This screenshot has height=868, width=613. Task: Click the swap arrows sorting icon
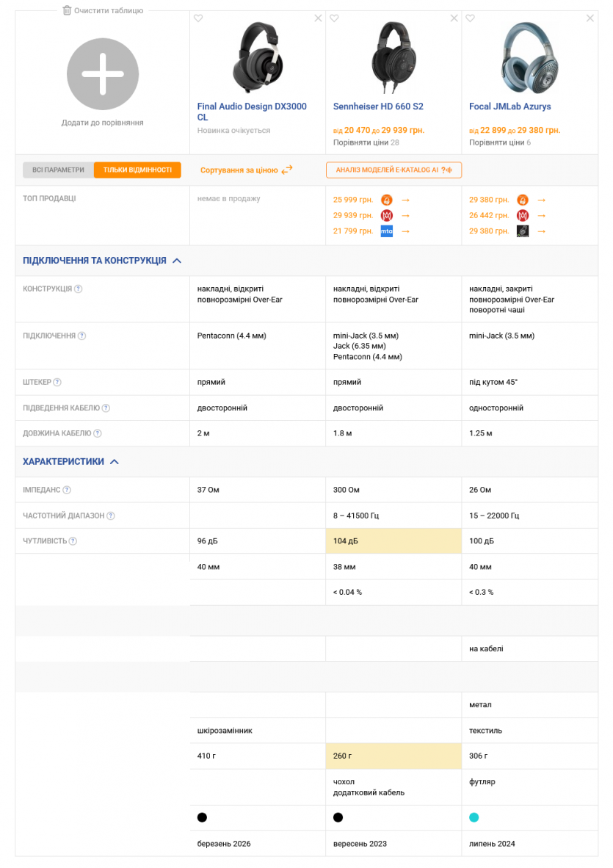[287, 170]
